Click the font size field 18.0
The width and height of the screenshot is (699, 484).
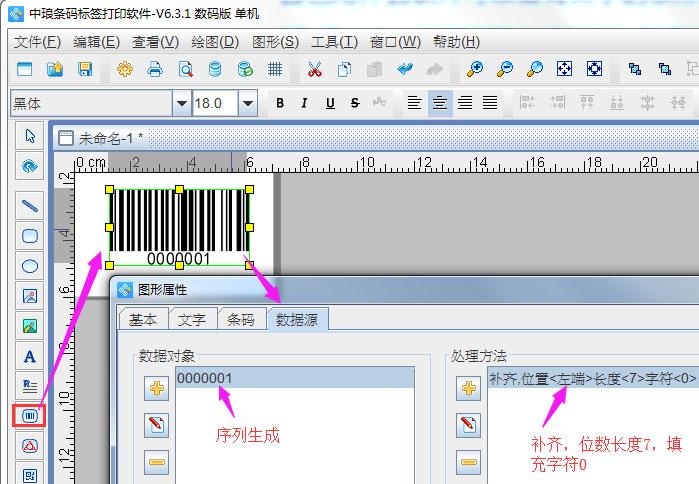point(215,103)
